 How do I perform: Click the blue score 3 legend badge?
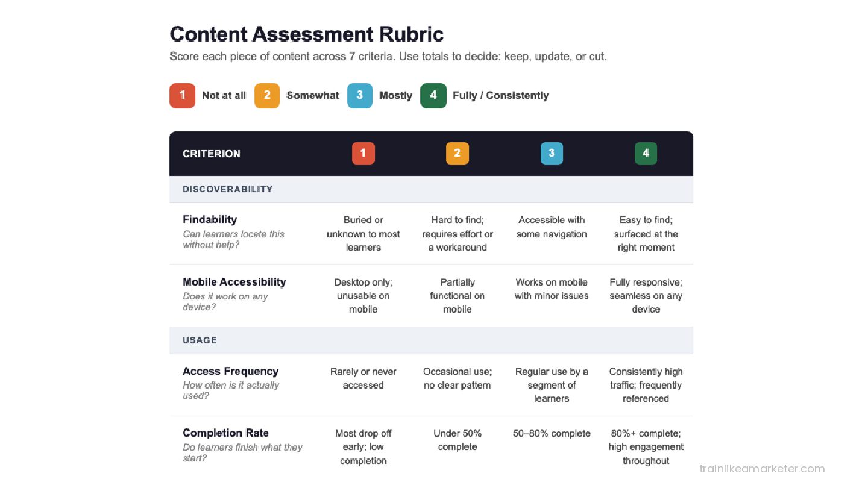point(360,96)
